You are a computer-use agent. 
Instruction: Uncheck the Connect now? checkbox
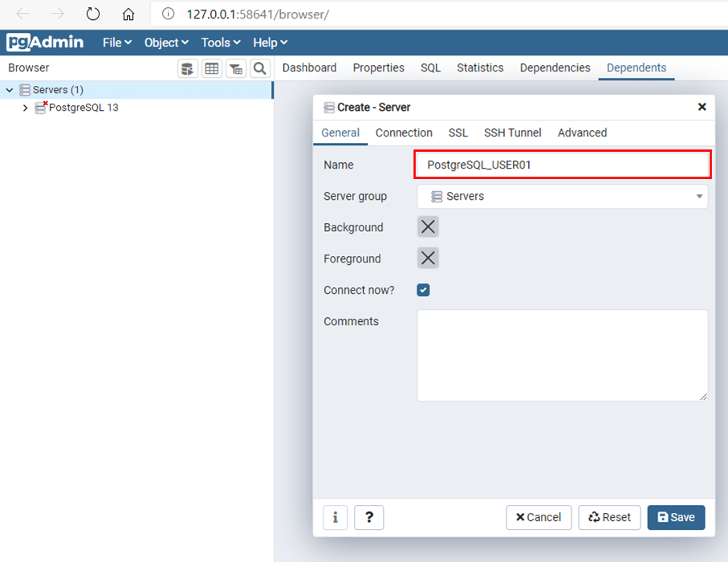click(x=424, y=290)
